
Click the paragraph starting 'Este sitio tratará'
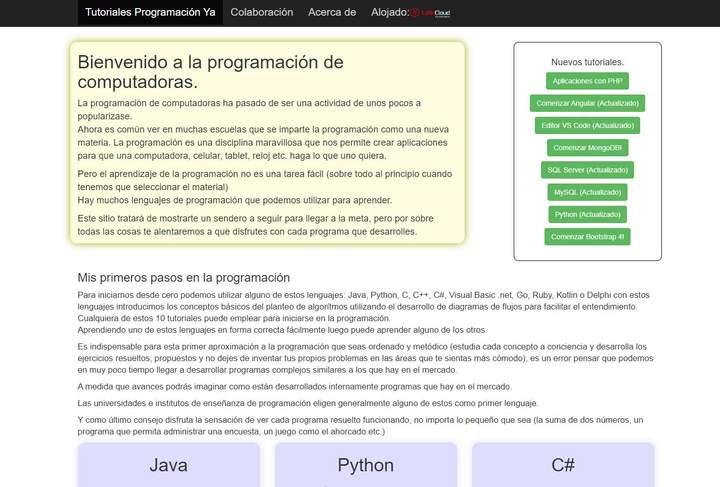coord(255,225)
